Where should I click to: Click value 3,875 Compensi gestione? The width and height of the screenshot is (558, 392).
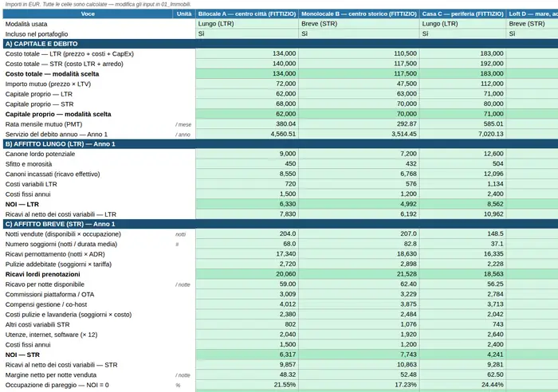pos(408,304)
